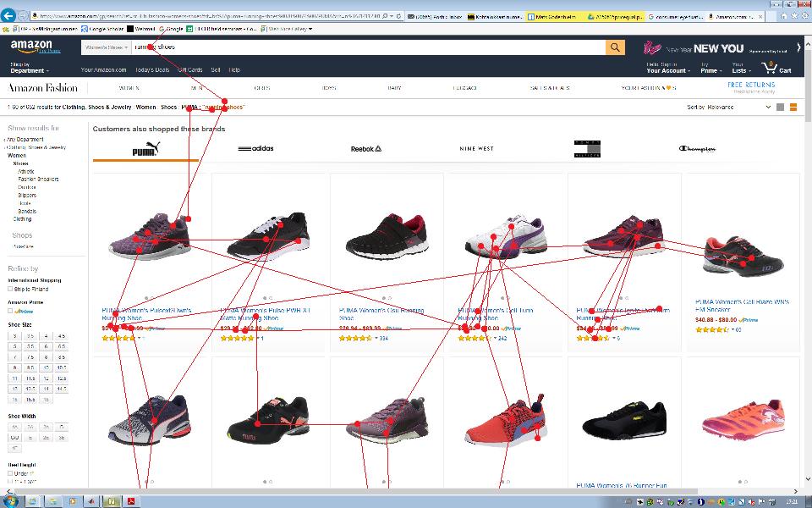The image size is (812, 508).
Task: Tick the Amazon Prime filter checkbox
Action: click(10, 311)
